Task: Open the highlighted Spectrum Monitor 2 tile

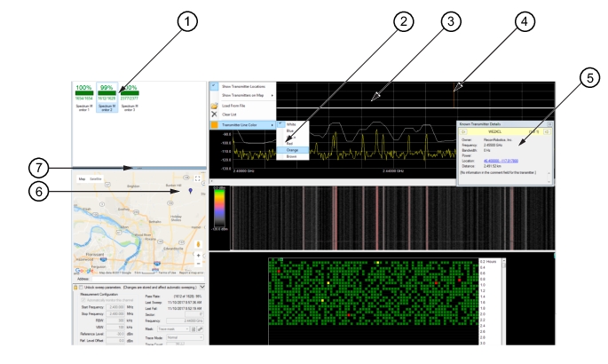Action: 107,98
